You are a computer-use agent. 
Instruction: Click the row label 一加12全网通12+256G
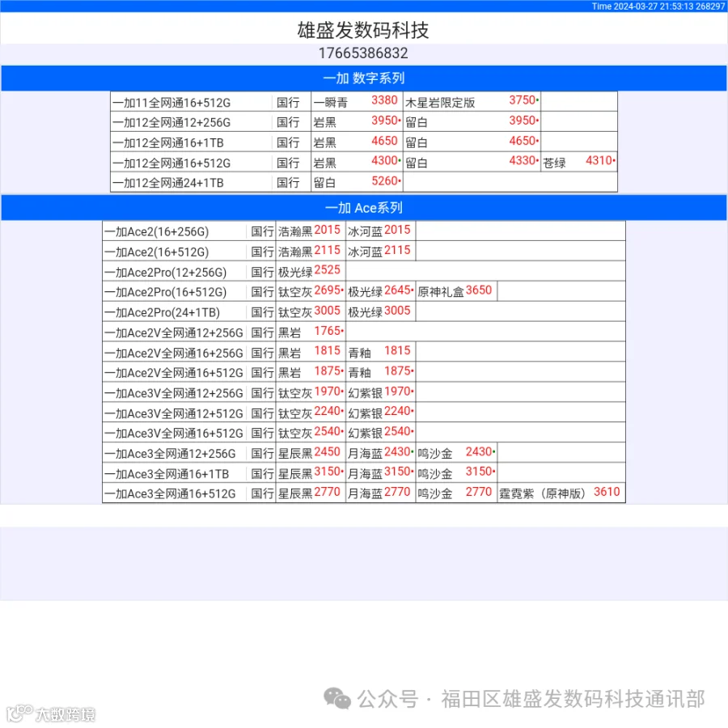(171, 123)
